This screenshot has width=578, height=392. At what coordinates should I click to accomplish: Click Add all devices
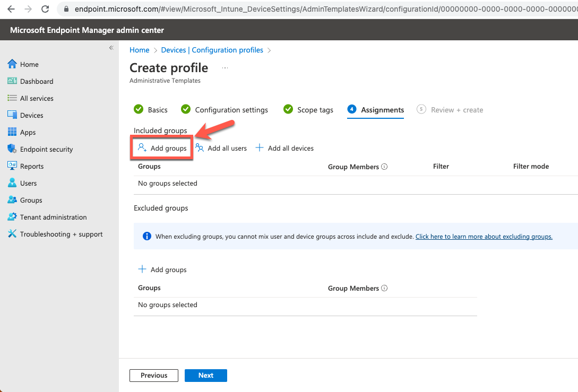tap(284, 148)
